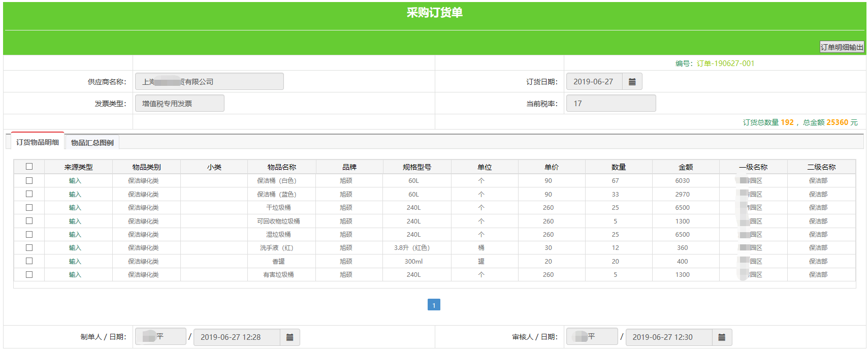
Task: Toggle the select-all checkbox in table header
Action: [x=29, y=167]
